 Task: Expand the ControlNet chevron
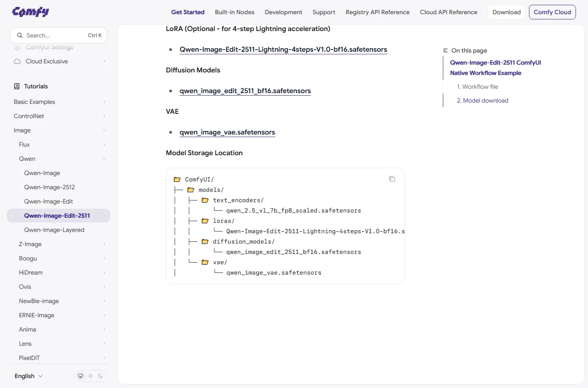click(x=104, y=116)
